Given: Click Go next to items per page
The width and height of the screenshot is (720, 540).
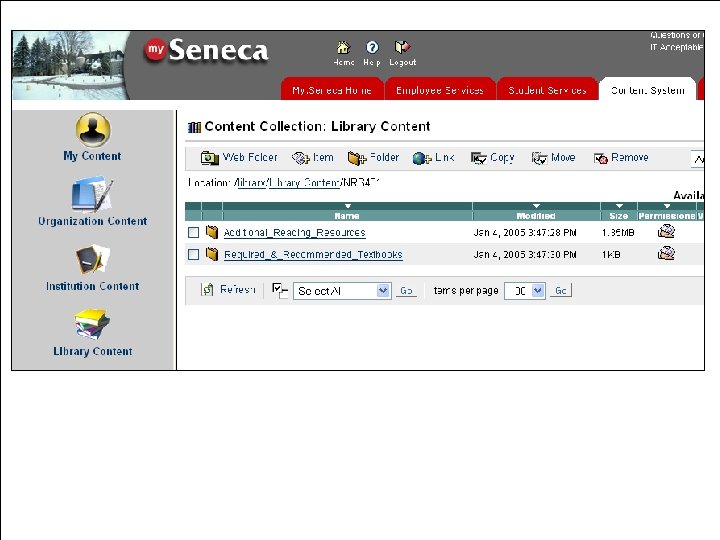Looking at the screenshot, I should (560, 291).
